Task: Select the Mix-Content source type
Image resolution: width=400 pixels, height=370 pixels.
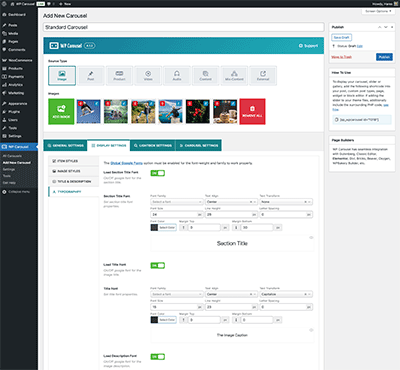Action: click(234, 76)
